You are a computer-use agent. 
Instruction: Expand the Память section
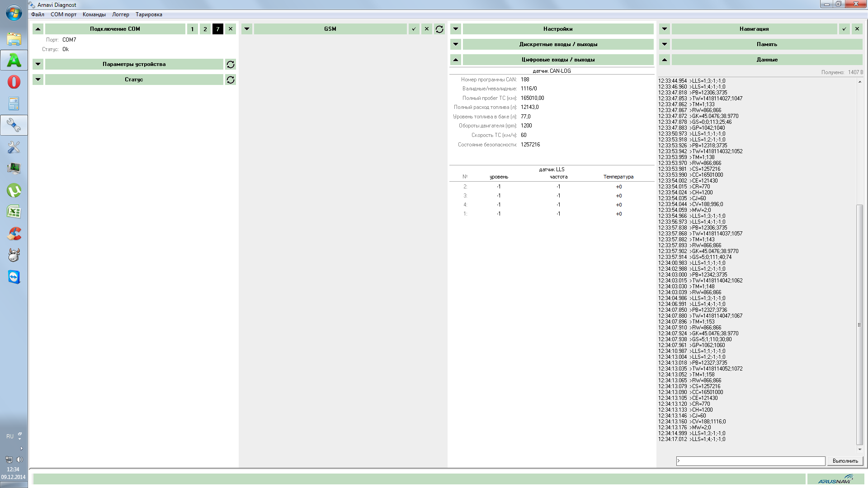(x=665, y=44)
